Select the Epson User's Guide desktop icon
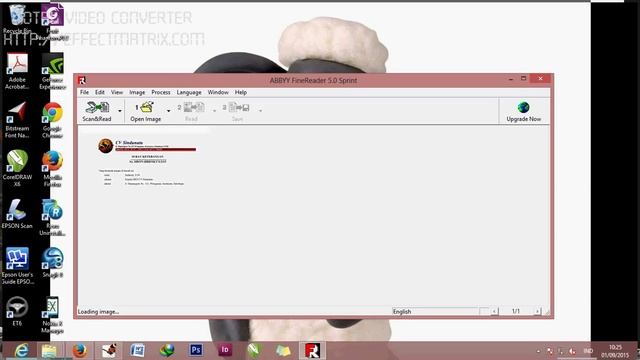 pos(17,265)
